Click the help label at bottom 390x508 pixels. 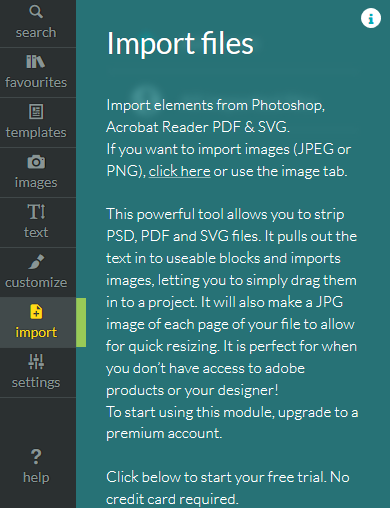pos(36,478)
